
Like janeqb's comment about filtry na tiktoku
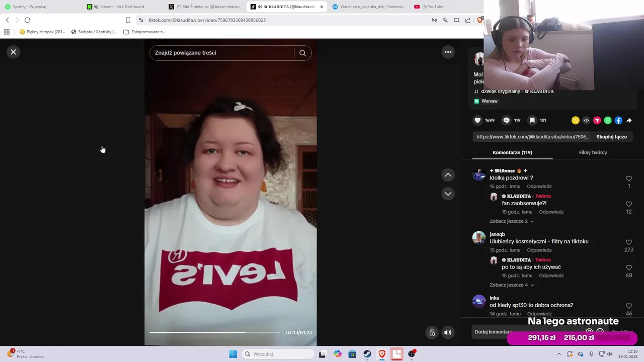pos(628,242)
